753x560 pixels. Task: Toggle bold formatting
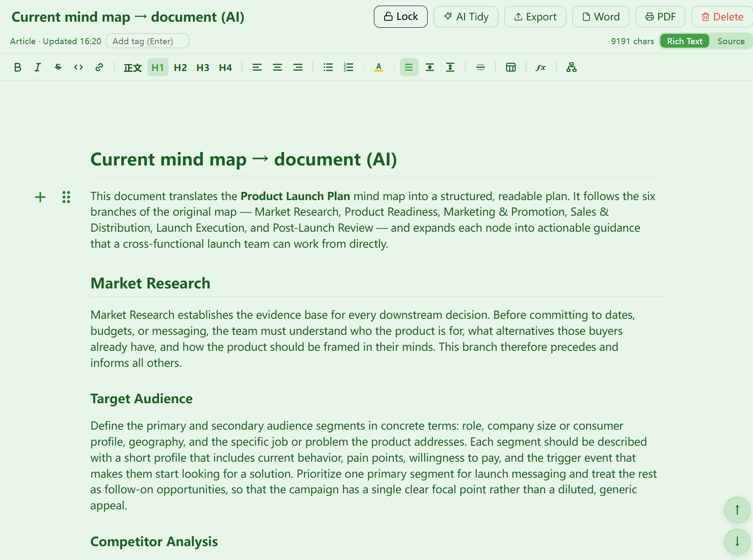click(x=17, y=67)
